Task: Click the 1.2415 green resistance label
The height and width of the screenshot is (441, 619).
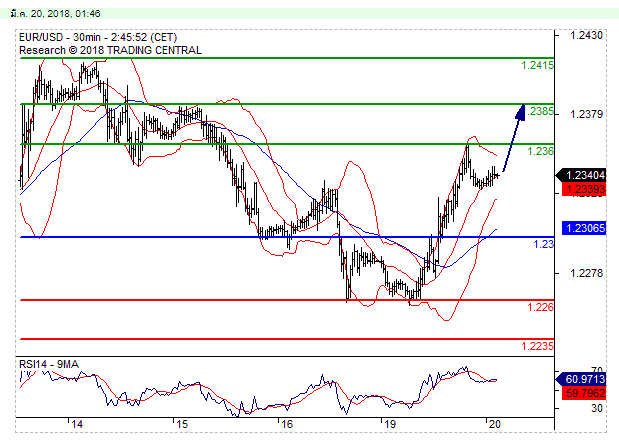Action: [x=537, y=65]
